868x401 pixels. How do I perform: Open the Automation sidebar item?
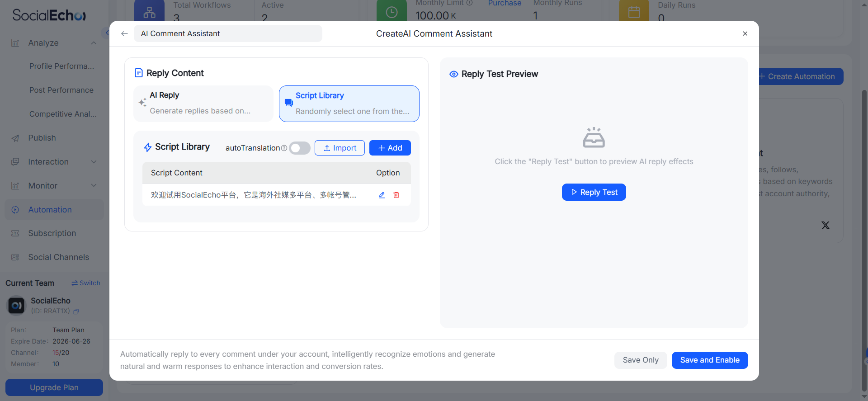[54, 210]
